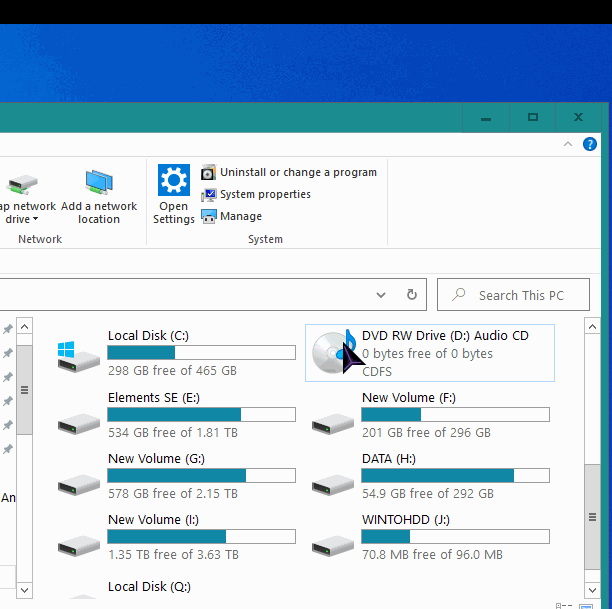This screenshot has width=612, height=609.
Task: Click inside the Search This PC box
Action: (520, 295)
